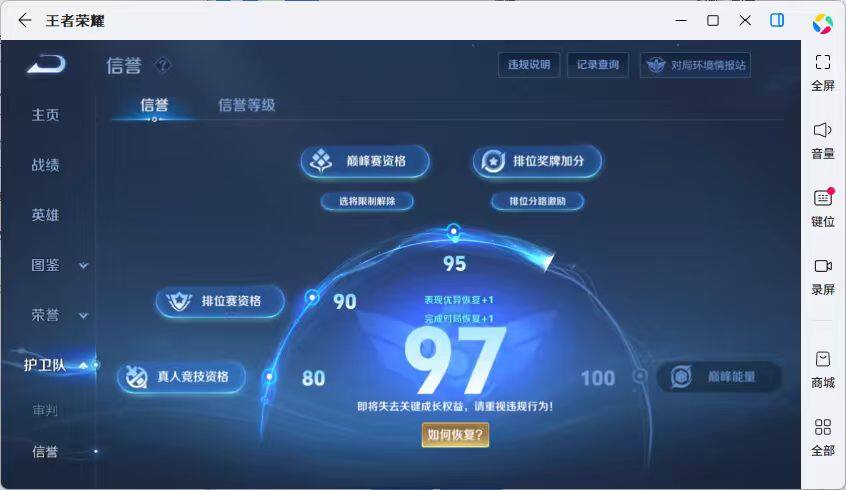
Task: Click the dimmed 巅峰能量 badge
Action: pos(719,377)
